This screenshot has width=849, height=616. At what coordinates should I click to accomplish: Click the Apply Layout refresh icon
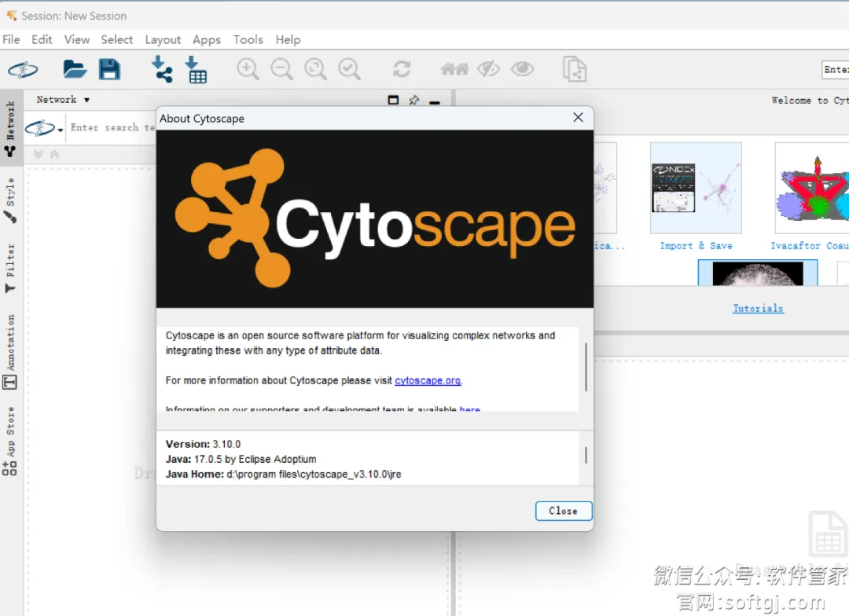pos(402,69)
